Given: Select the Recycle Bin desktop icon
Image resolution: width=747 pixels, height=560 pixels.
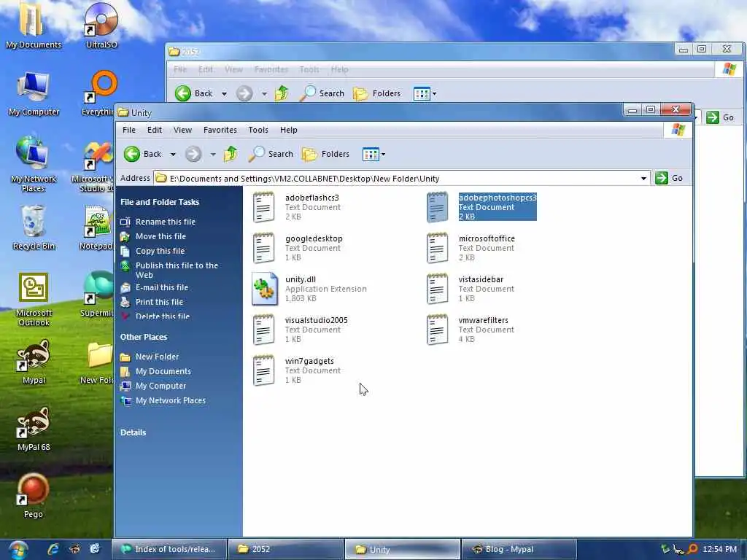Looking at the screenshot, I should pos(34,227).
